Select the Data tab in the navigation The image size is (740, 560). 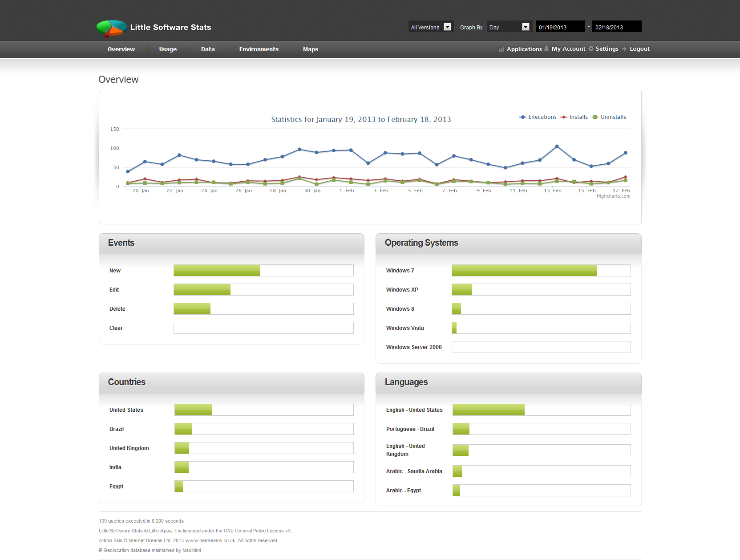point(208,49)
